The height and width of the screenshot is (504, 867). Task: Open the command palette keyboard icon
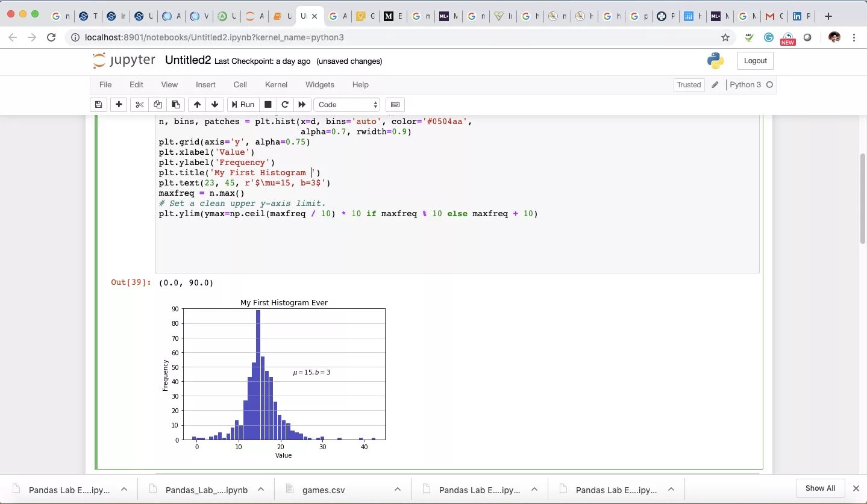(x=395, y=104)
